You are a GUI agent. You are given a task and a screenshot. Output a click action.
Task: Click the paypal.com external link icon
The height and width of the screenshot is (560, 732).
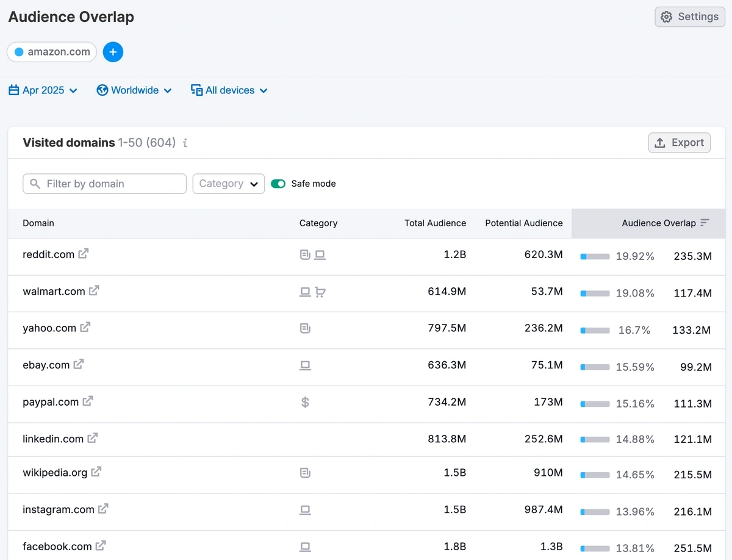click(x=88, y=401)
